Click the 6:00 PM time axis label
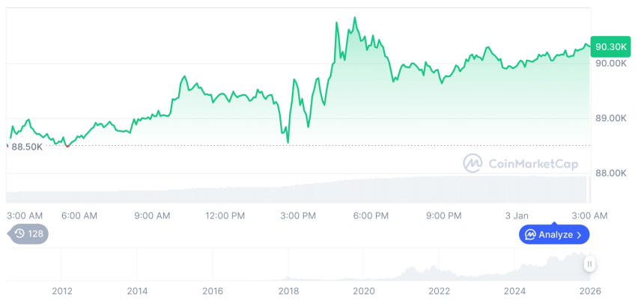 [371, 215]
